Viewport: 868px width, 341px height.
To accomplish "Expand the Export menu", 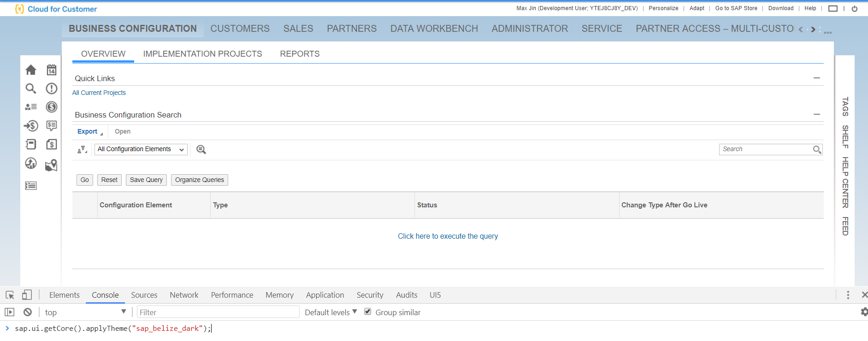I will (x=90, y=131).
